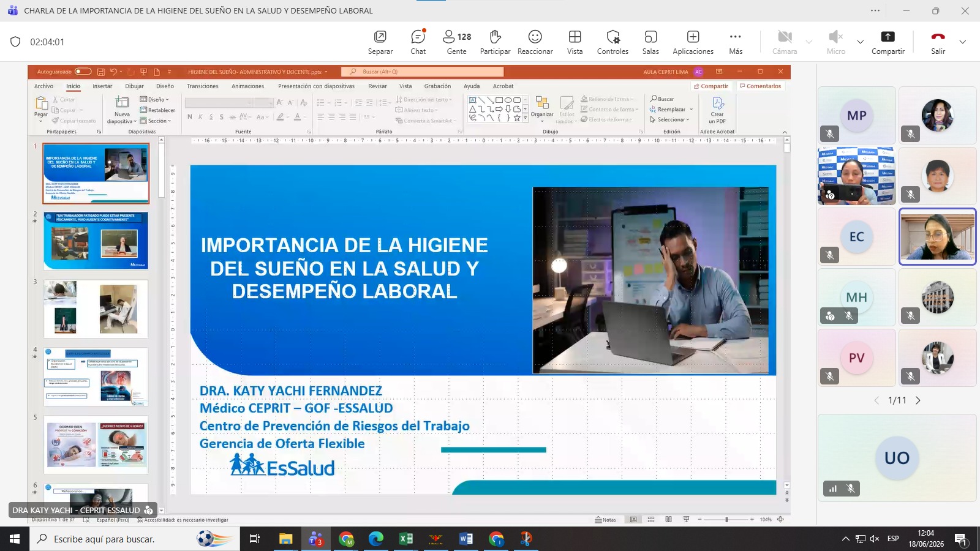Click the Notas button in status bar

(x=606, y=520)
